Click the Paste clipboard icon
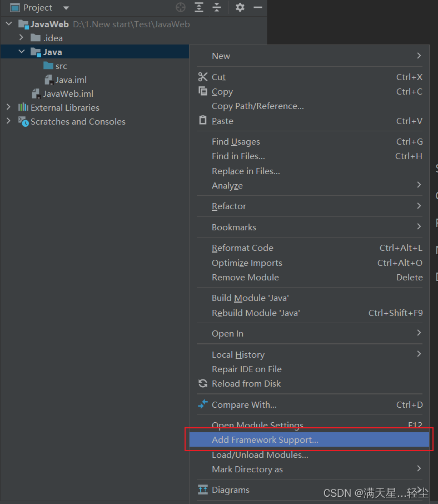Image resolution: width=438 pixels, height=504 pixels. point(203,120)
